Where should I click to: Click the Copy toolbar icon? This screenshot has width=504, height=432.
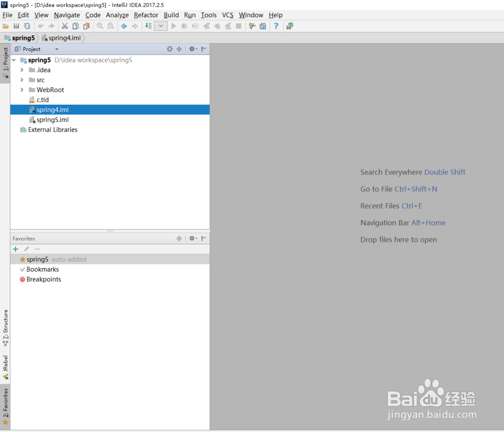[76, 26]
